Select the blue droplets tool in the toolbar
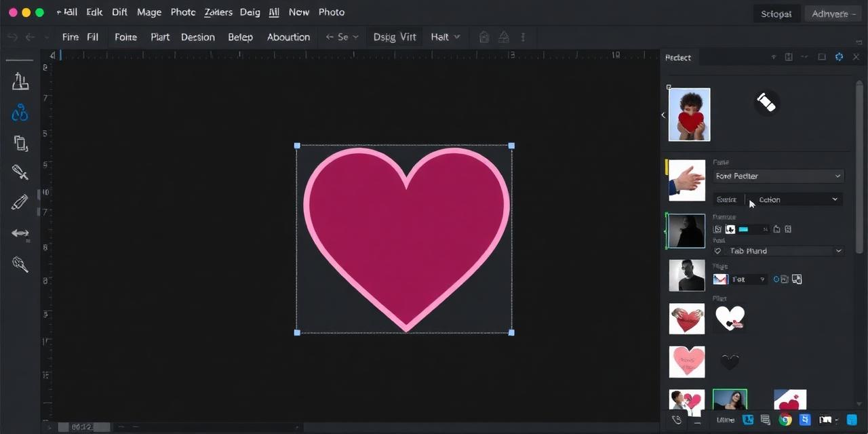Image resolution: width=868 pixels, height=434 pixels. (x=20, y=112)
